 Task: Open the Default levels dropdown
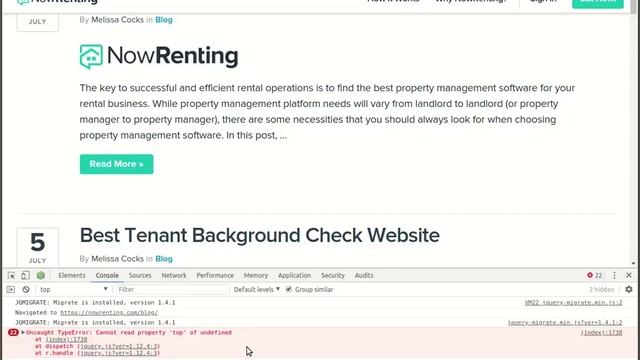[257, 289]
